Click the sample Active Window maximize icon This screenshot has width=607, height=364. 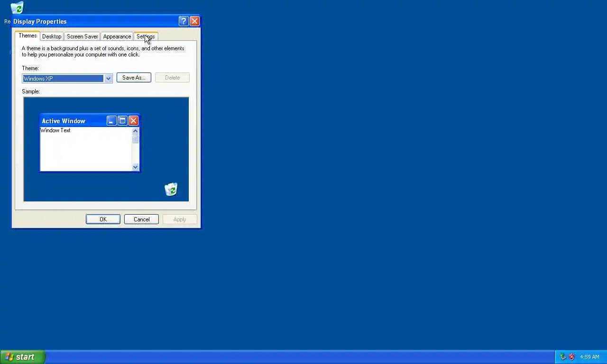[122, 121]
